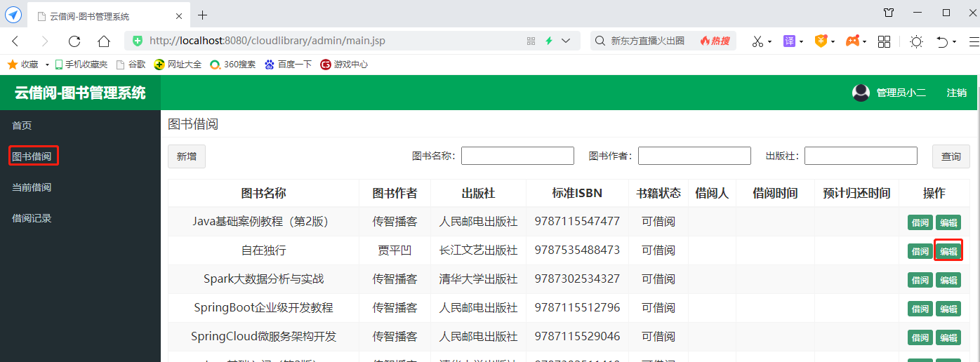Click the 热搜 hot search label
This screenshot has width=980, height=362.
[715, 41]
